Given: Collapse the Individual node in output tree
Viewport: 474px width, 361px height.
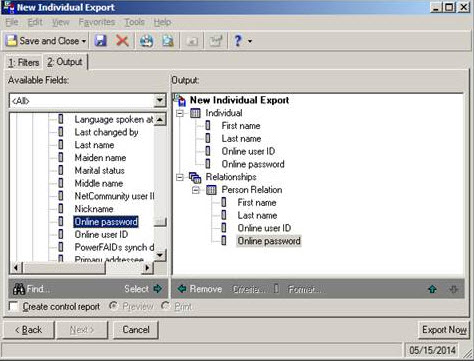Looking at the screenshot, I should coord(180,113).
